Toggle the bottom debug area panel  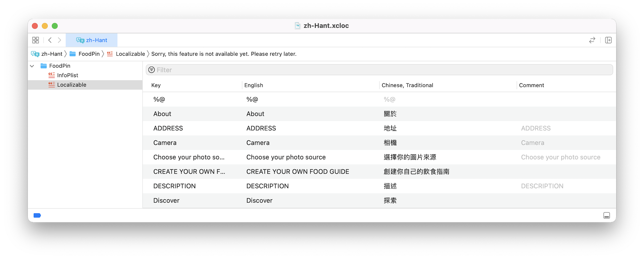606,215
